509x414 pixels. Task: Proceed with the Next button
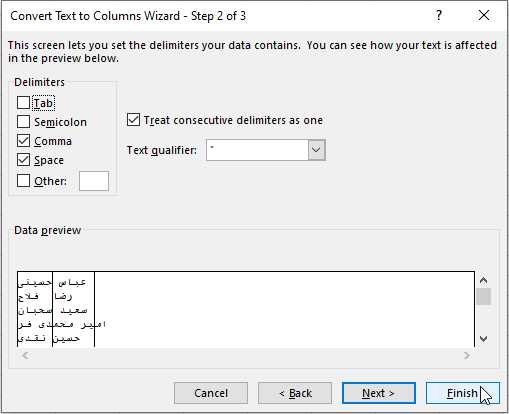click(x=379, y=393)
